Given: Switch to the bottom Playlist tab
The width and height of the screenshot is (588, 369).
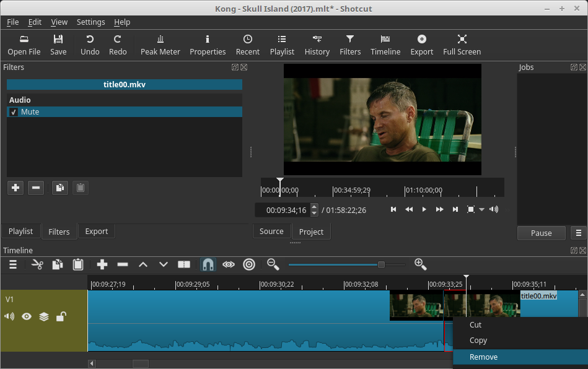Looking at the screenshot, I should [20, 232].
